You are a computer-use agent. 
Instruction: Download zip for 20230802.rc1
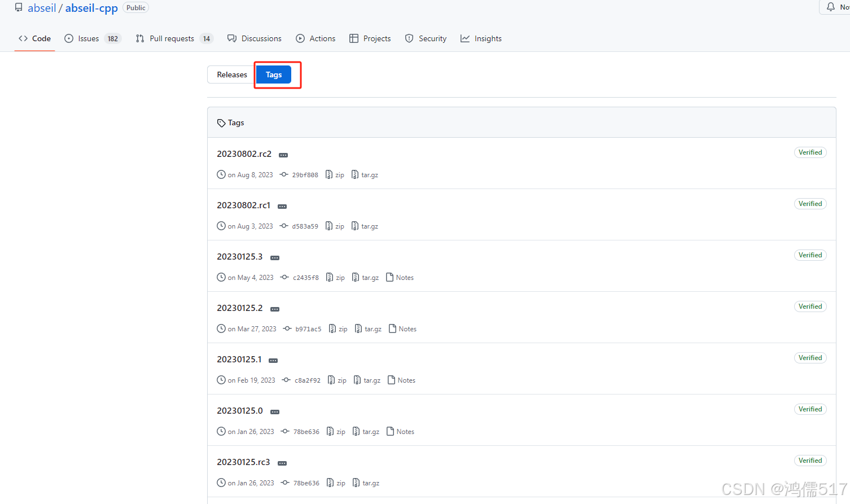coord(335,226)
